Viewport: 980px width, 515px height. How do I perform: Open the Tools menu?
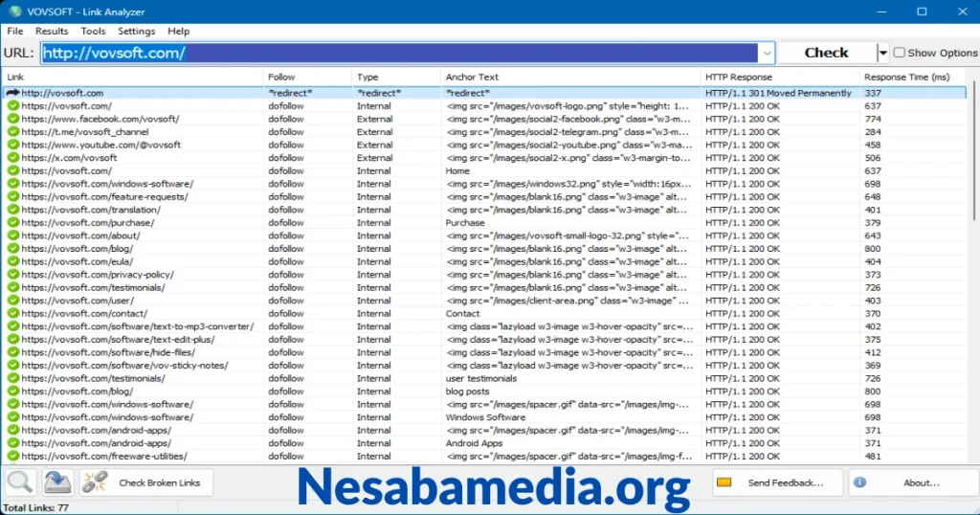click(93, 32)
